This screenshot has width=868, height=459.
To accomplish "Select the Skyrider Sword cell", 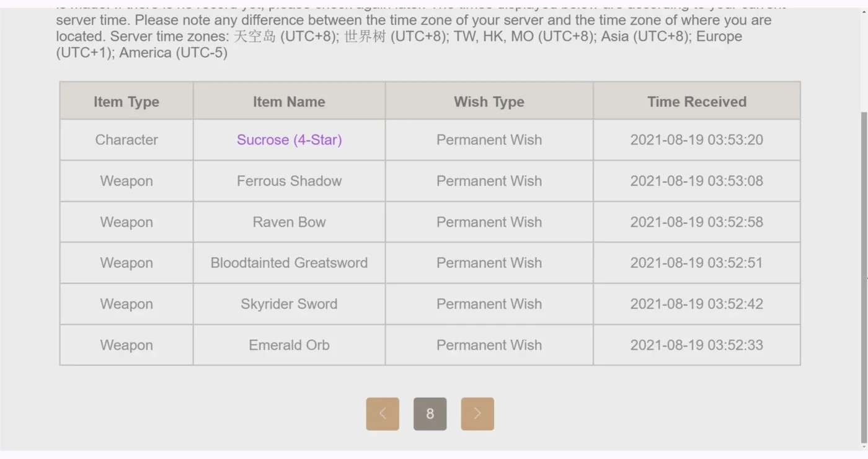I will [x=289, y=304].
